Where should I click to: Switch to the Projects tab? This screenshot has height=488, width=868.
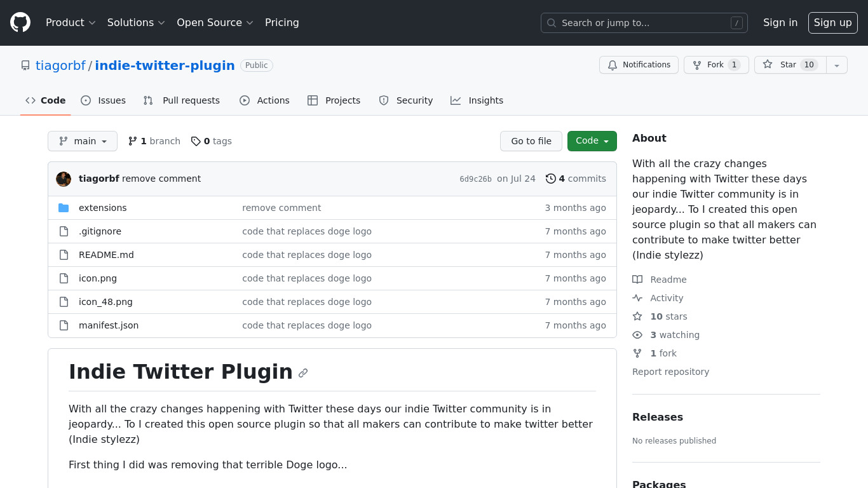coord(334,100)
